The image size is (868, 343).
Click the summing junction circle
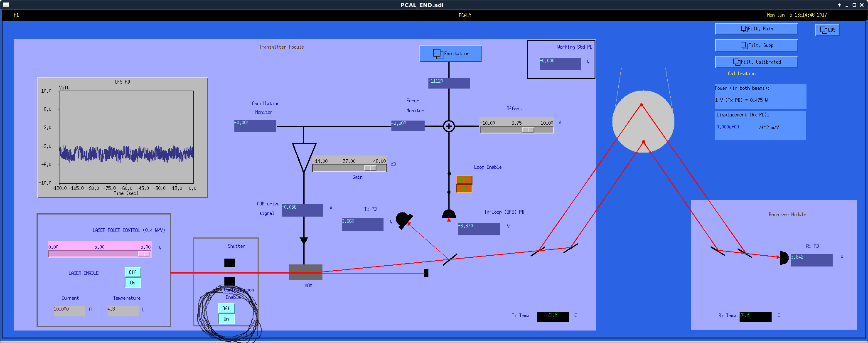click(x=449, y=126)
